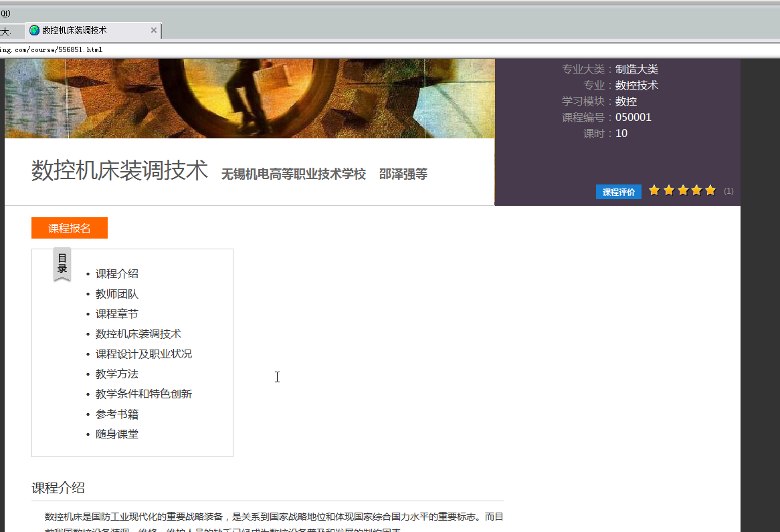Click the fifth rating star
The height and width of the screenshot is (532, 780).
coord(710,190)
